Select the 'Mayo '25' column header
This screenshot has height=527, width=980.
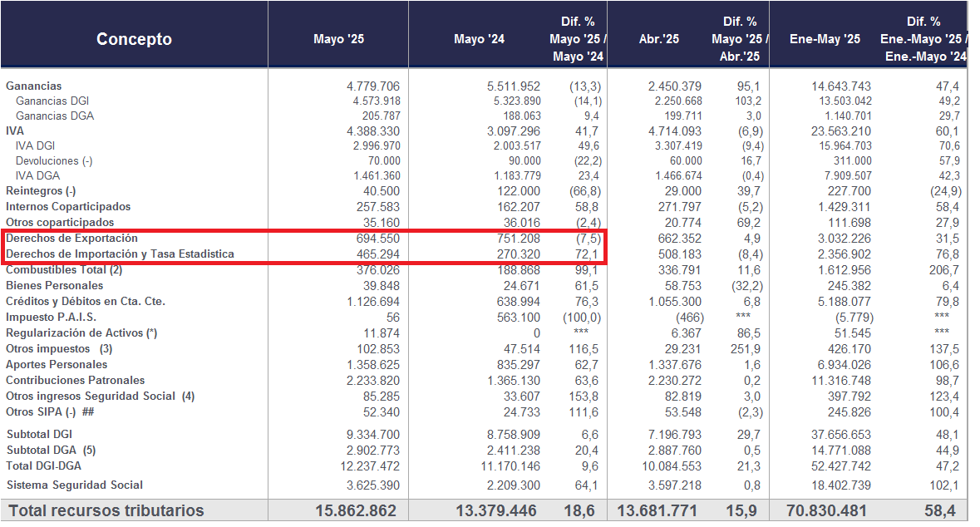click(x=339, y=39)
